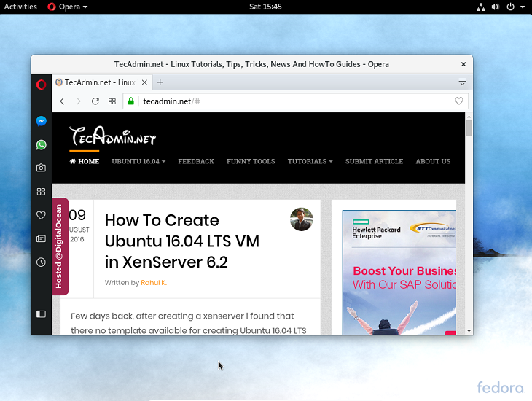Screen dimensions: 532x401
Task: Expand the UBUNTU 16.04 nav dropdown
Action: tap(138, 161)
